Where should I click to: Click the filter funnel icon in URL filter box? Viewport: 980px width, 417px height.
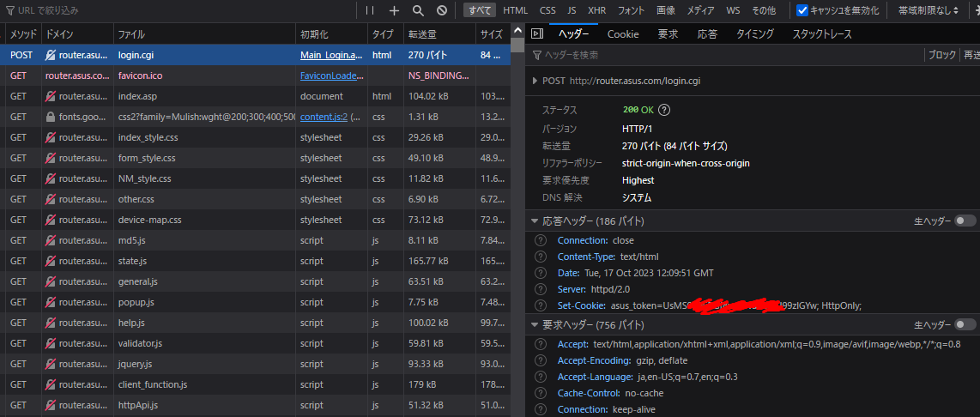(10, 10)
